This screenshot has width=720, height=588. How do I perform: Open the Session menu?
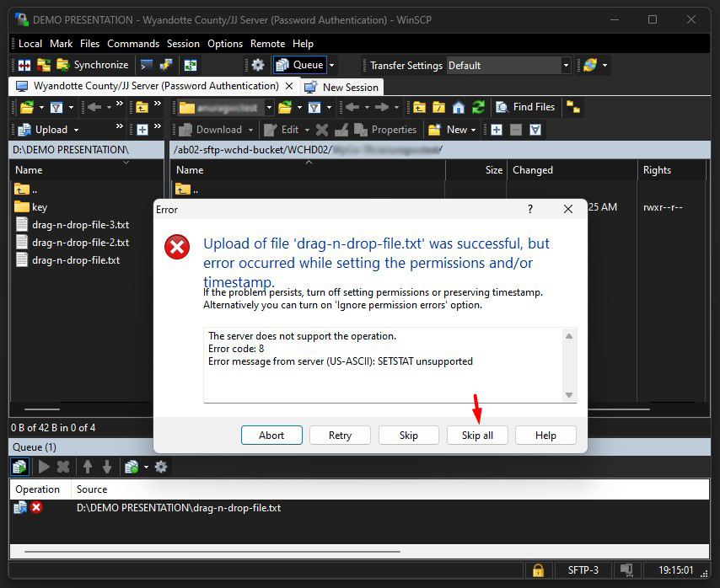tap(183, 44)
